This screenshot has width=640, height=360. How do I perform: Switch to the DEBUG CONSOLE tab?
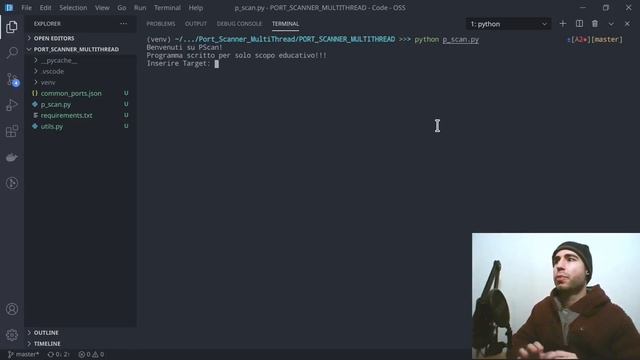240,24
